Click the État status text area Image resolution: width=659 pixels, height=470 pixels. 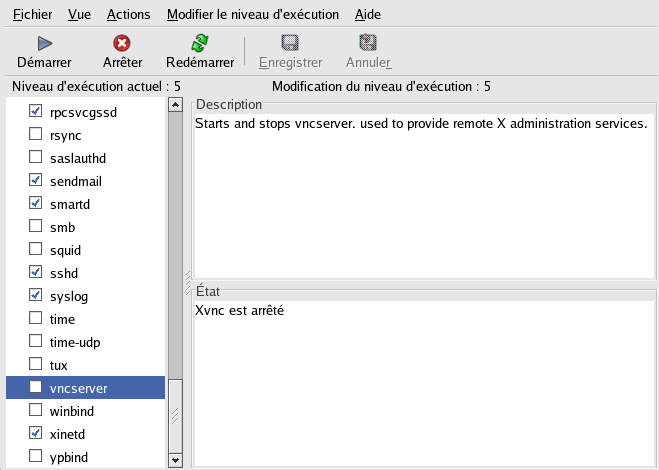(422, 380)
